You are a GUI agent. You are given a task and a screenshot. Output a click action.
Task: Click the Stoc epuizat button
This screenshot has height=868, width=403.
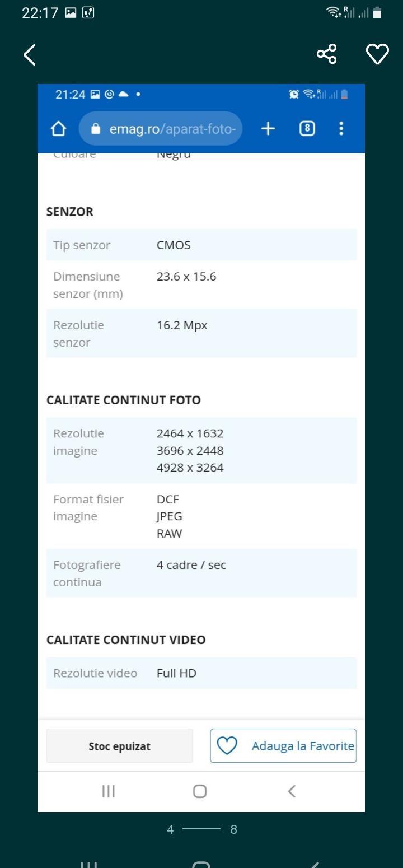(x=119, y=746)
